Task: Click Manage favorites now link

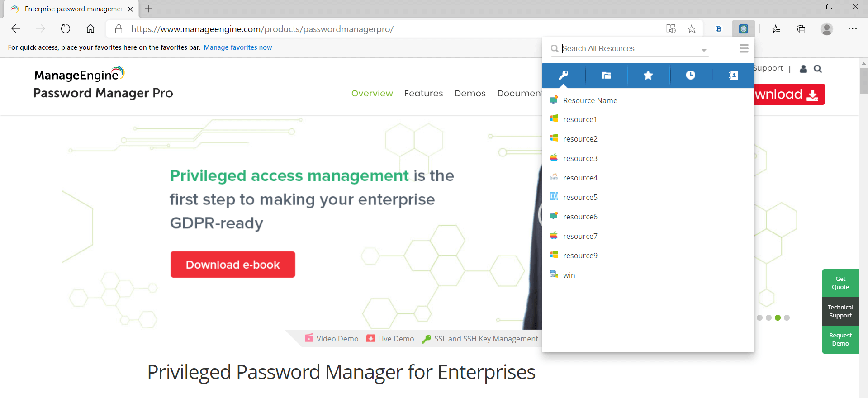Action: (x=237, y=47)
